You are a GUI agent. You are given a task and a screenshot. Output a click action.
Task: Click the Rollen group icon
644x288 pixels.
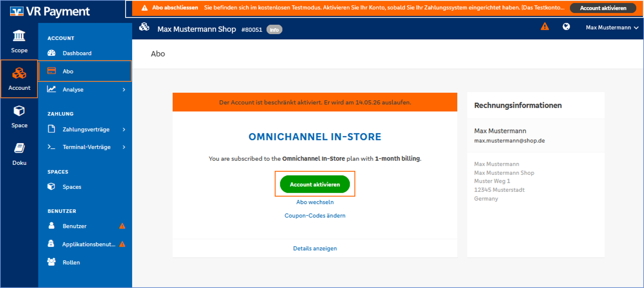pos(52,262)
